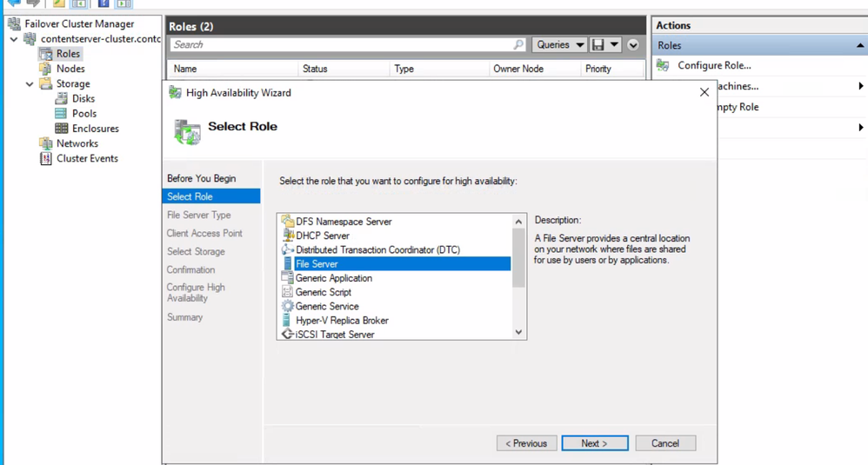Open Client Access Point wizard step
This screenshot has width=868, height=465.
pos(204,233)
